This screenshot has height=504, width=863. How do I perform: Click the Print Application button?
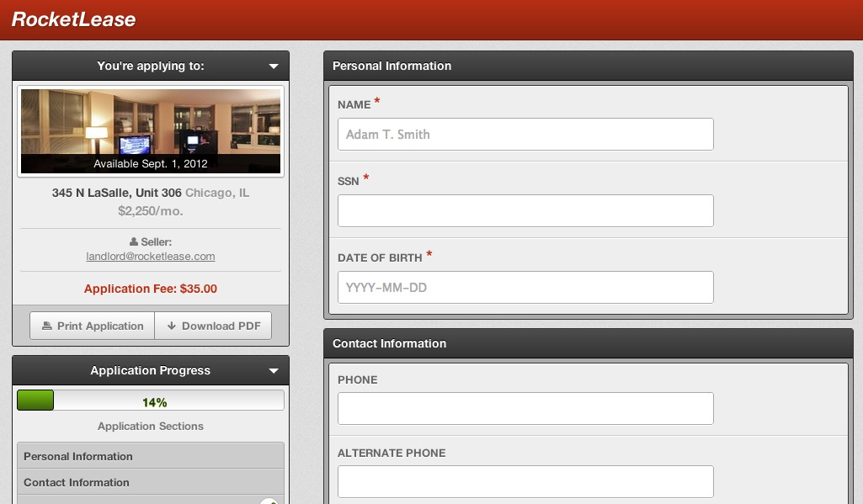(x=93, y=326)
